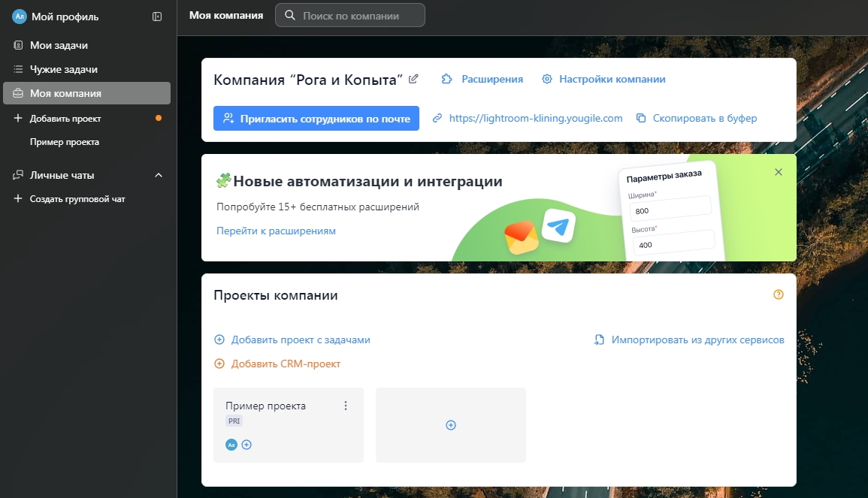Open the help question mark icon
This screenshot has width=868, height=498.
pos(779,294)
